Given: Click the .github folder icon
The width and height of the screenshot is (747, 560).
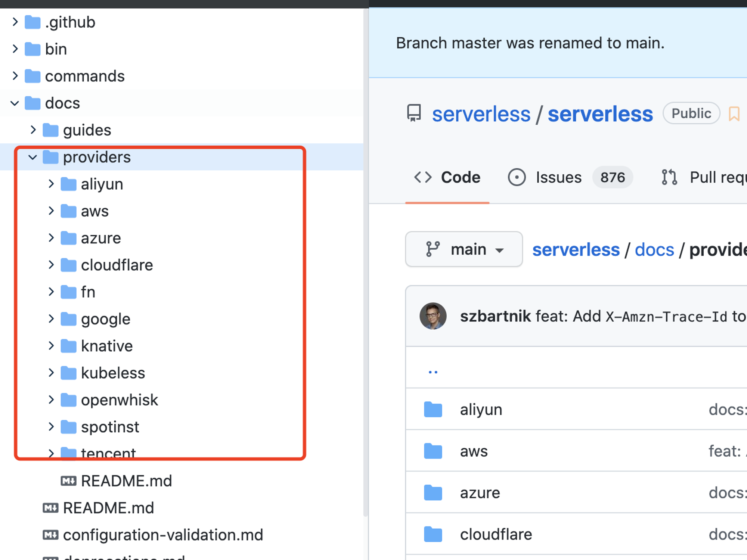Looking at the screenshot, I should (x=32, y=22).
